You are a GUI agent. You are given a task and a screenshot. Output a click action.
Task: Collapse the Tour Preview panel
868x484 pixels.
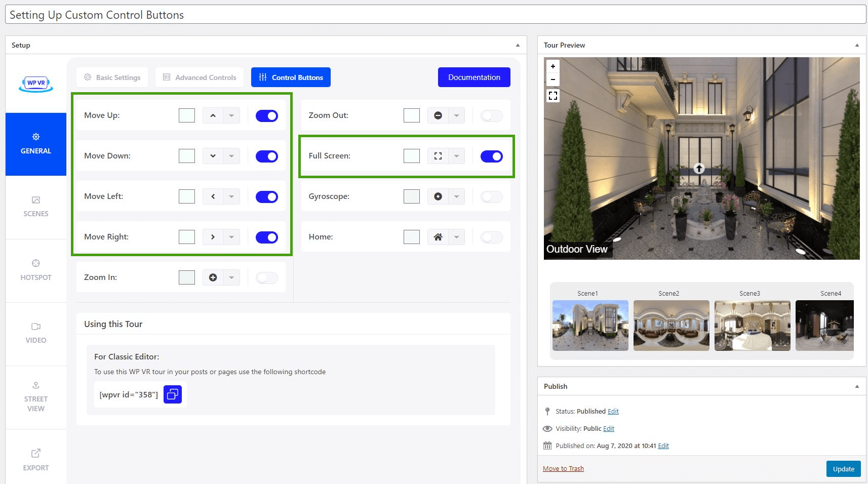857,45
